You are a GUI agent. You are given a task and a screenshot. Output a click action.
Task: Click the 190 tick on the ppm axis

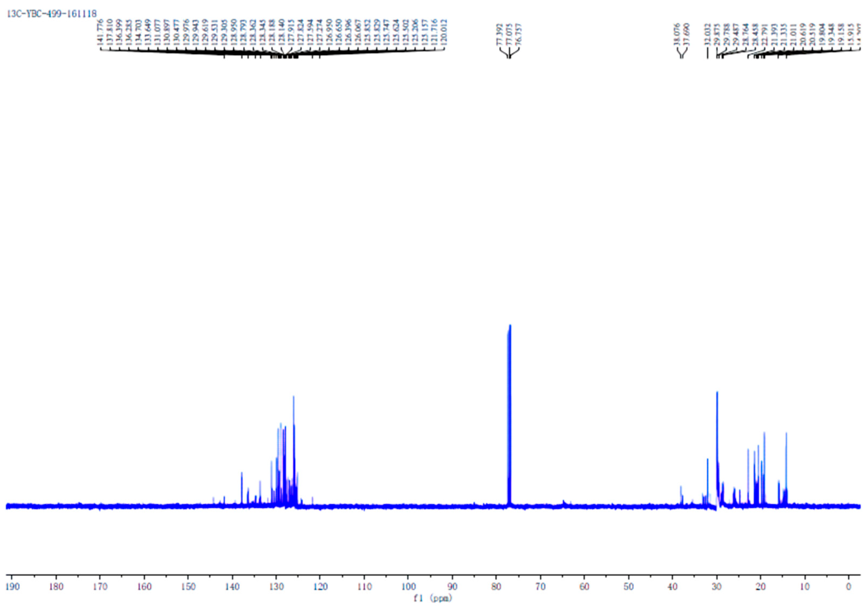(12, 587)
